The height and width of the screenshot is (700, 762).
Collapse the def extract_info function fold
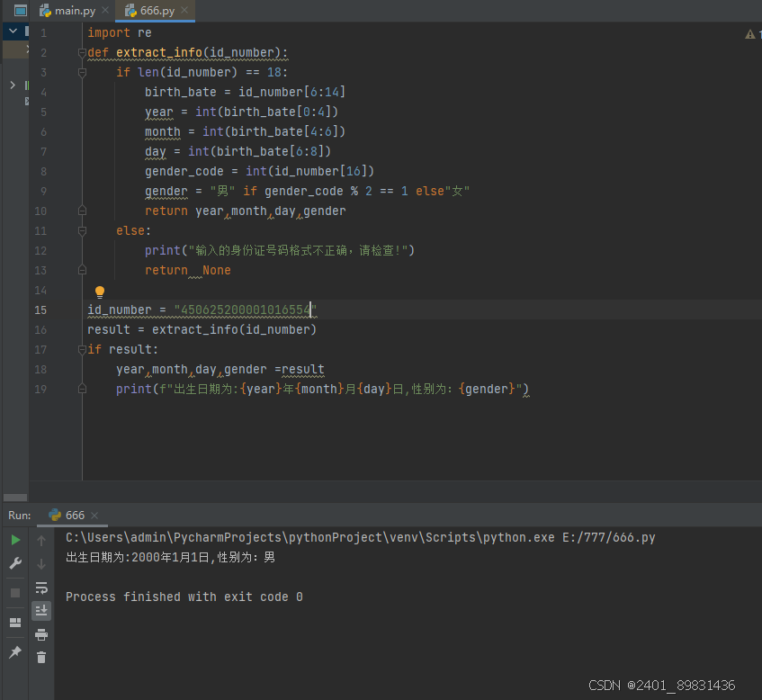(x=82, y=52)
